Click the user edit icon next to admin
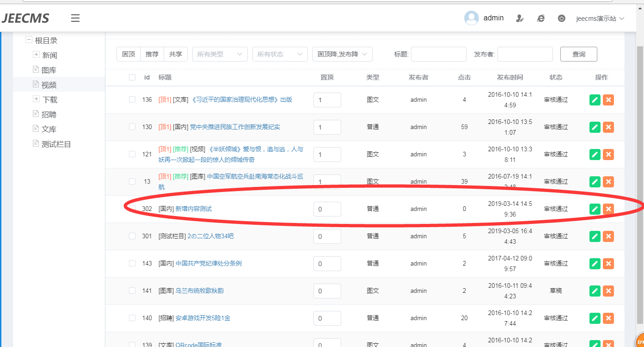644x347 pixels. pos(520,19)
